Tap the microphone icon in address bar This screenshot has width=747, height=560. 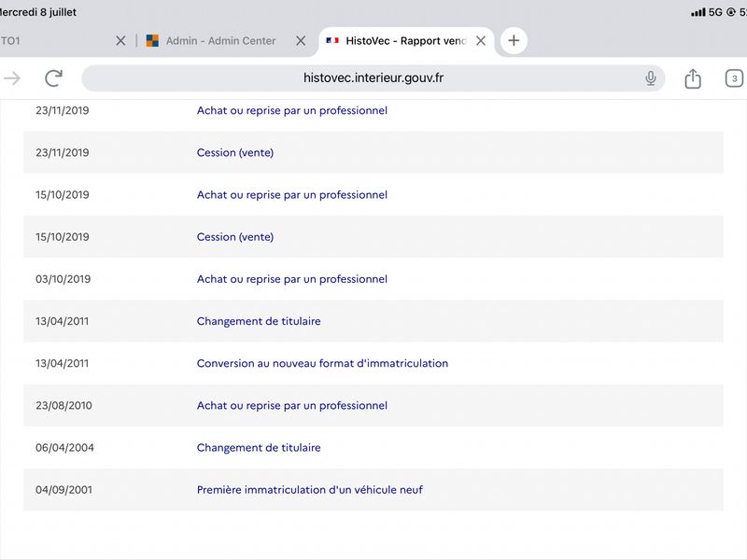pyautogui.click(x=650, y=78)
